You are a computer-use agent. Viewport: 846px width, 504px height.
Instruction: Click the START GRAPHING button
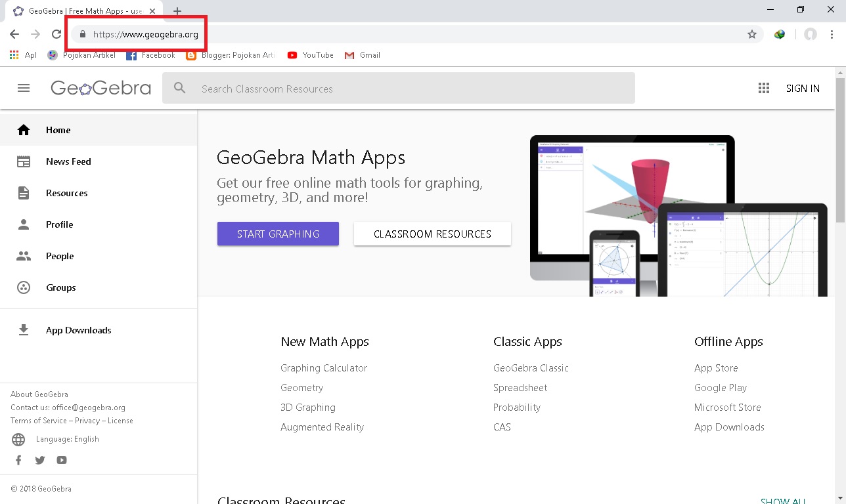click(278, 234)
